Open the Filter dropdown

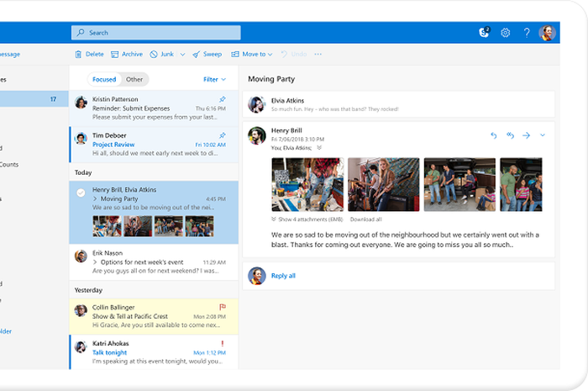pos(214,79)
